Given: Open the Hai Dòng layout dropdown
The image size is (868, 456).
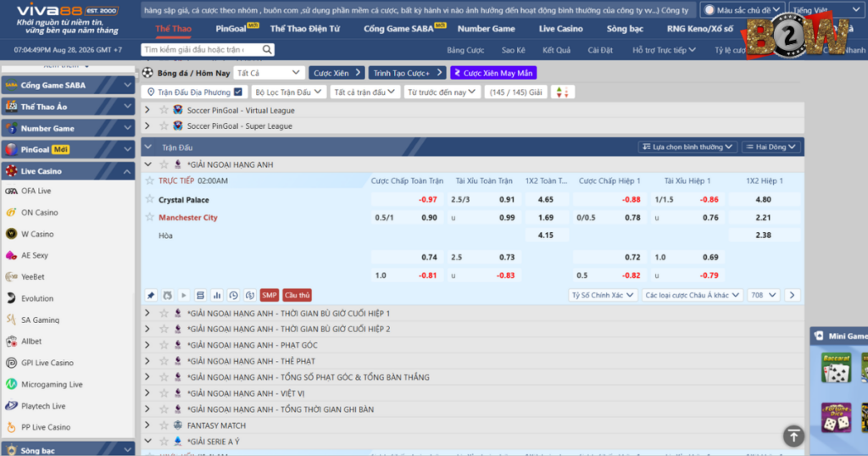Looking at the screenshot, I should [x=771, y=147].
